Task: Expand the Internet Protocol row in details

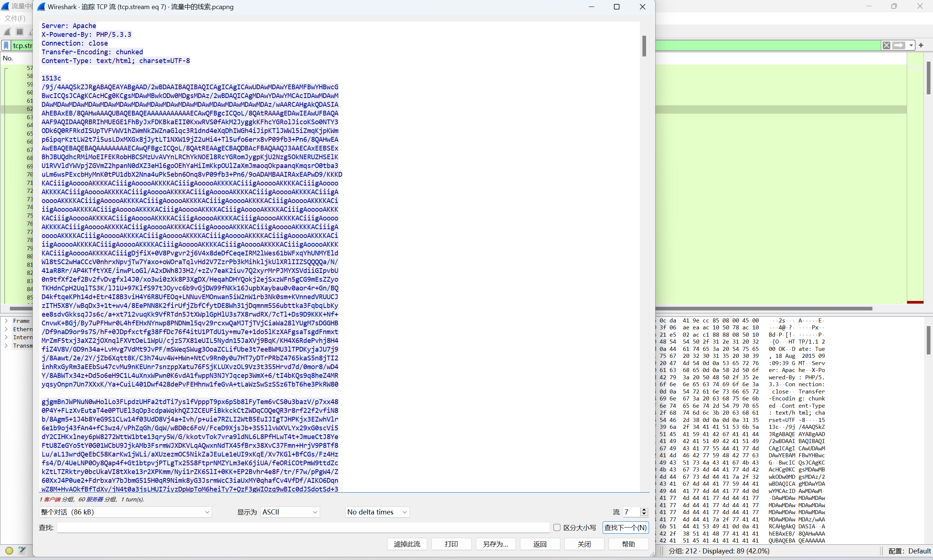Action: (x=6, y=337)
